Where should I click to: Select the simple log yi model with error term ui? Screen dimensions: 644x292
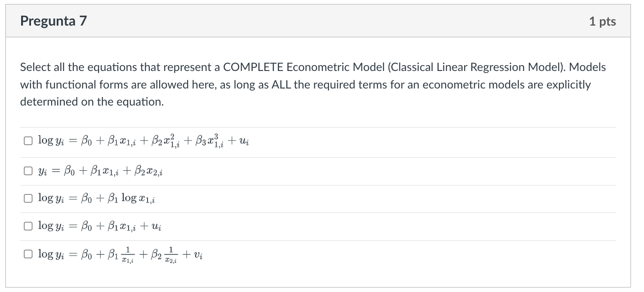click(x=27, y=226)
